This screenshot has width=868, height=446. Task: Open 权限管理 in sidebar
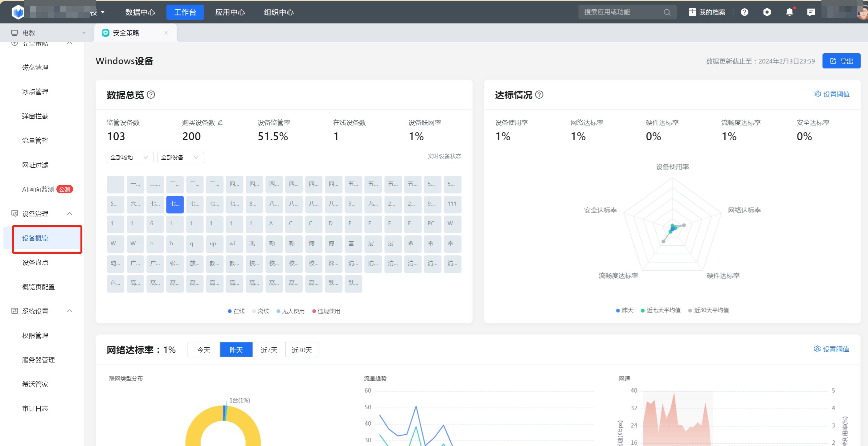(x=35, y=336)
